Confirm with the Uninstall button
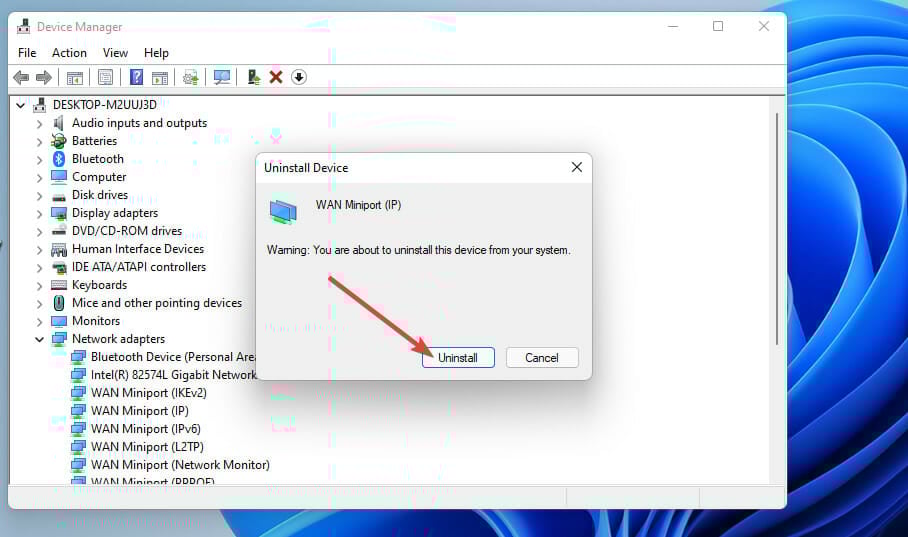This screenshot has width=908, height=537. [x=458, y=357]
